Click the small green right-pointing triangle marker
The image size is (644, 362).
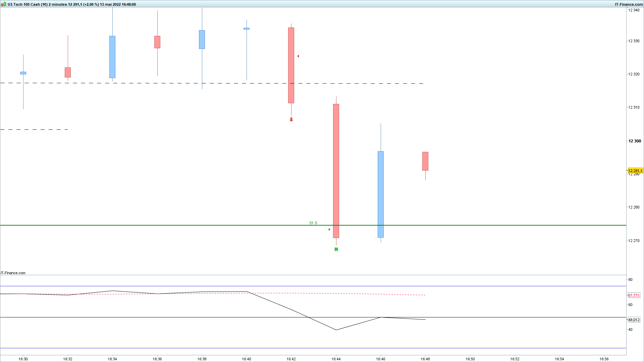329,230
